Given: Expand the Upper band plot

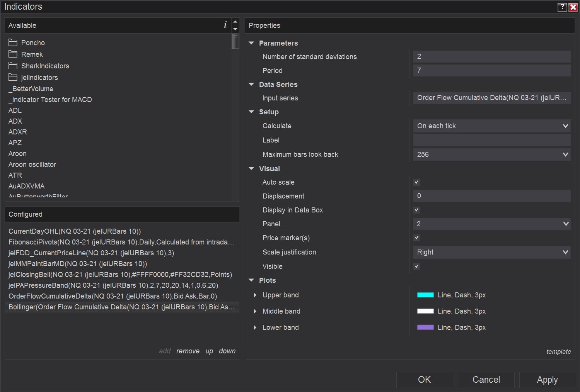Looking at the screenshot, I should coord(255,295).
